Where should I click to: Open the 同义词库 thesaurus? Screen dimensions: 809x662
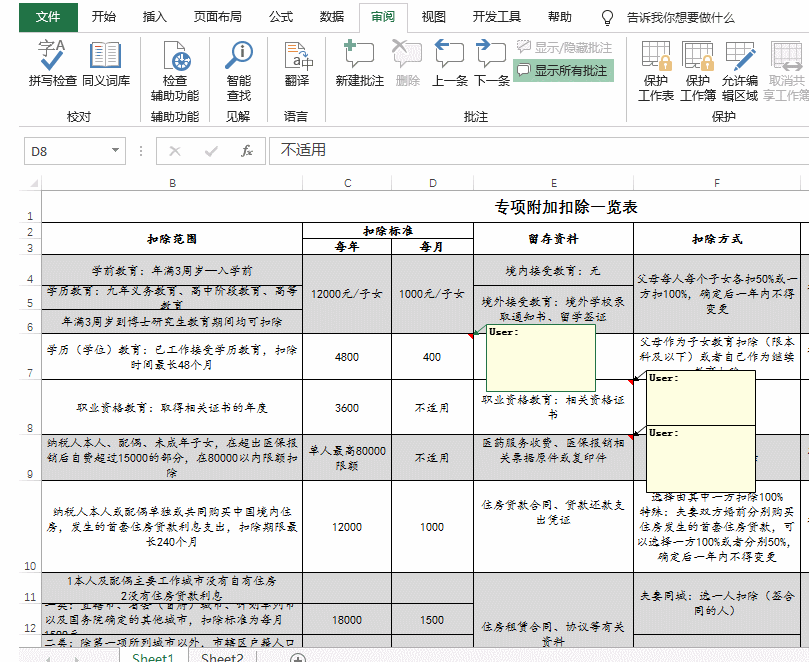106,63
